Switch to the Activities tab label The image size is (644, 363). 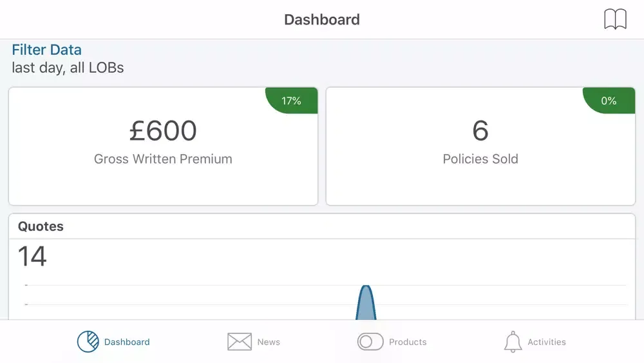point(547,342)
